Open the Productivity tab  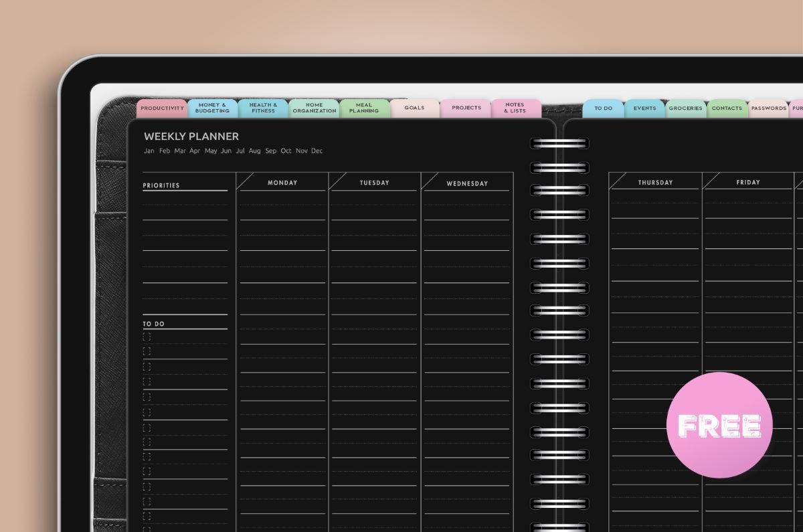pyautogui.click(x=162, y=108)
